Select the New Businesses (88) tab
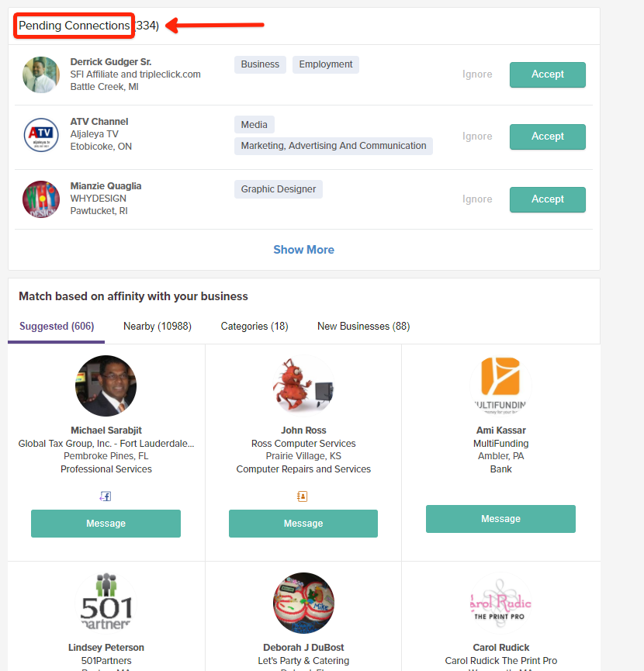Screen dimensions: 644x671 click(364, 326)
